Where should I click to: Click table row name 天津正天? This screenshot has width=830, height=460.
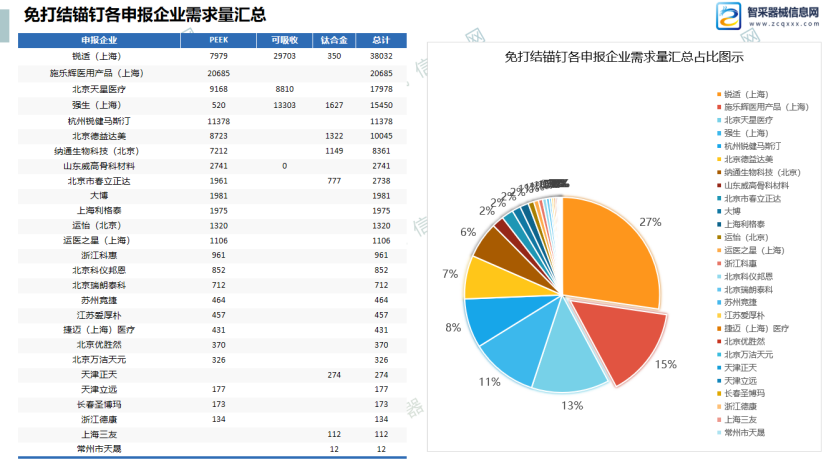(x=99, y=375)
